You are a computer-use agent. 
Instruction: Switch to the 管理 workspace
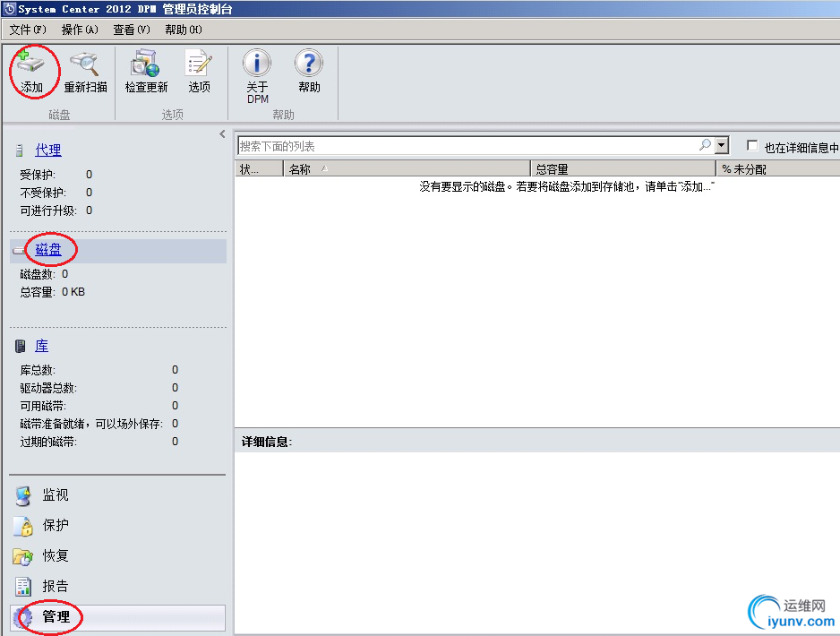click(118, 618)
